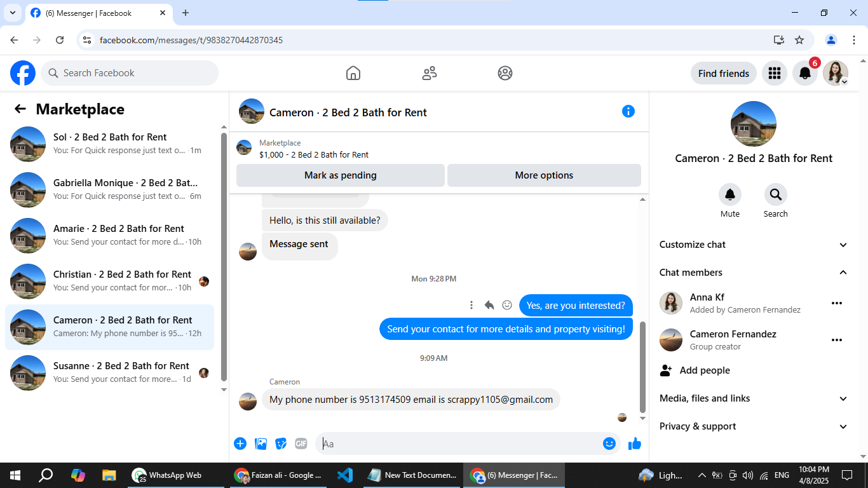Click the Search Facebook field
The height and width of the screenshot is (488, 868).
tap(130, 73)
